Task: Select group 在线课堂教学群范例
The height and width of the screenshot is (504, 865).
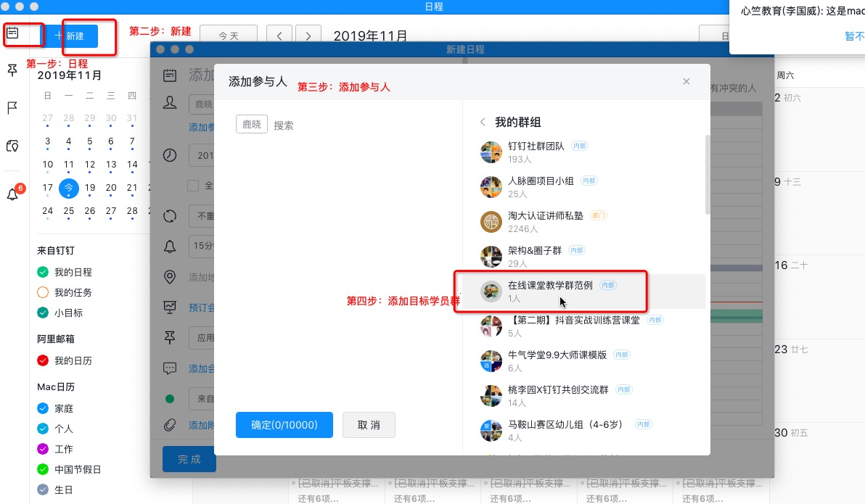Action: click(x=585, y=291)
